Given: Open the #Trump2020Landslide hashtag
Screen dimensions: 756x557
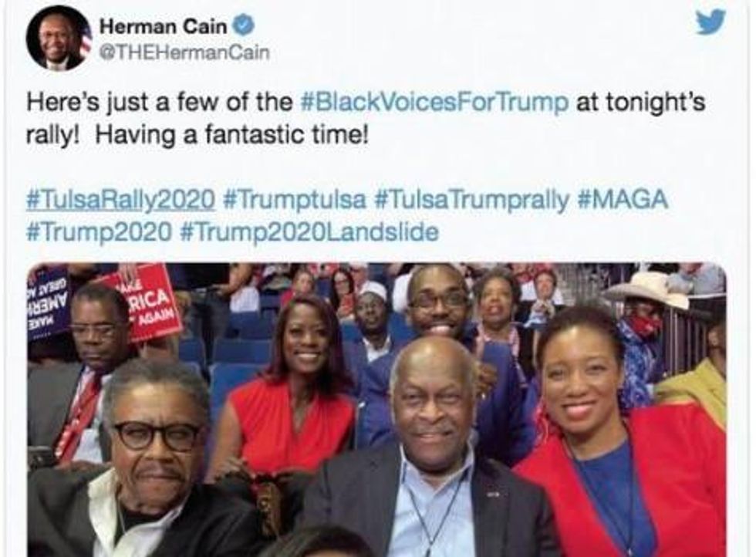Looking at the screenshot, I should click(309, 232).
